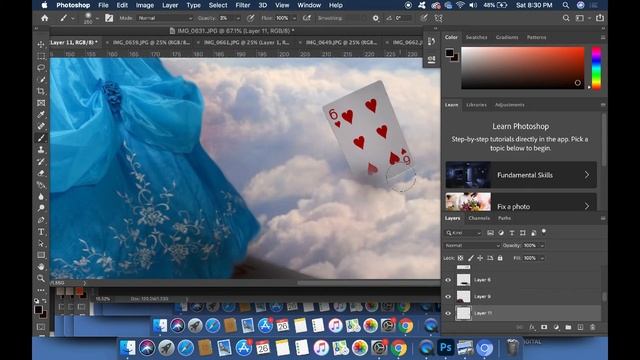Delete the selected layer with trash icon
Screen dimensions: 640x360
click(593, 327)
